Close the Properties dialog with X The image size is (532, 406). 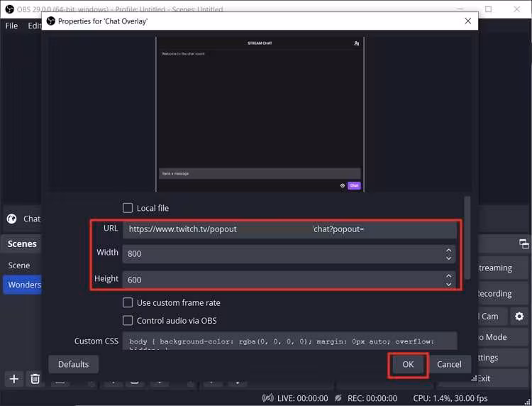[x=468, y=21]
